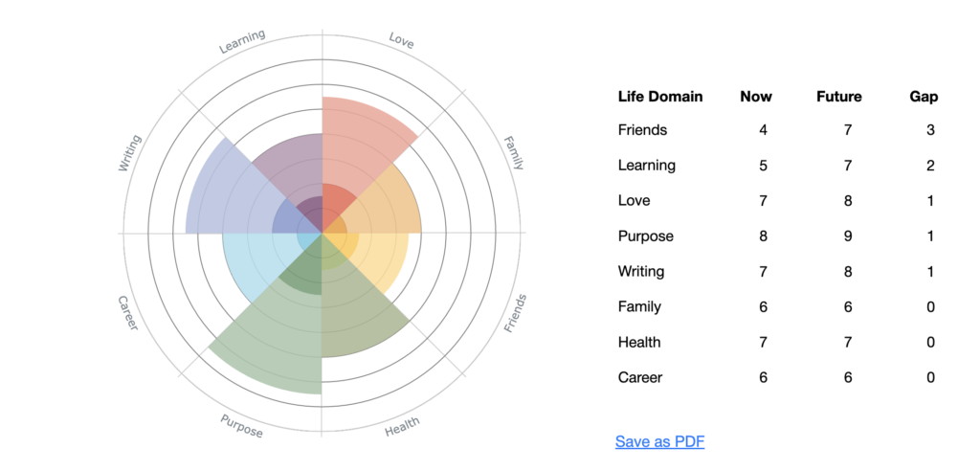The image size is (980, 471).
Task: Click the Now column header
Action: [x=756, y=97]
